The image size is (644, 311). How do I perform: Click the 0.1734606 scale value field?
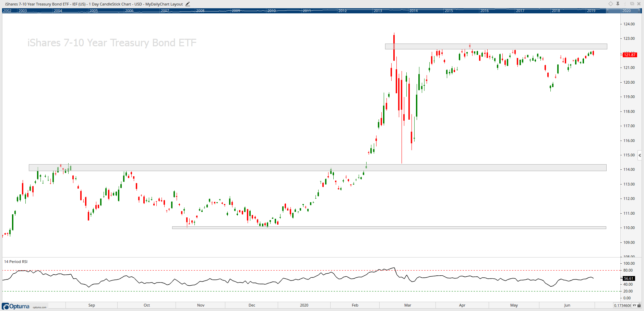pyautogui.click(x=622, y=305)
